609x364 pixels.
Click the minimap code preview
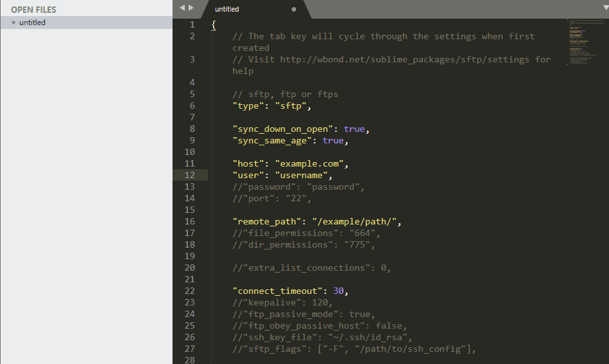(x=585, y=42)
